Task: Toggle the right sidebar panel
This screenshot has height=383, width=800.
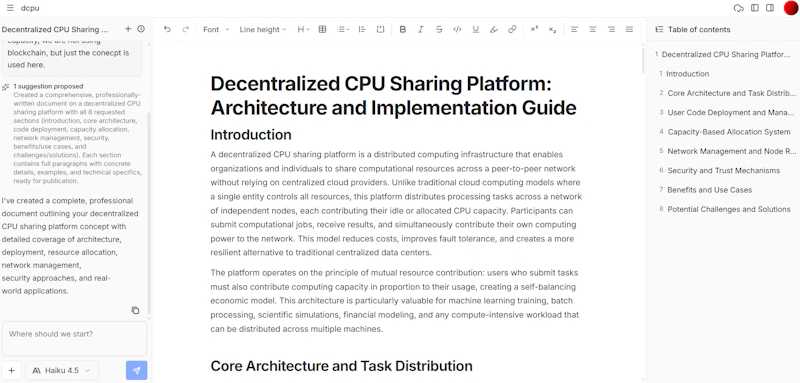Action: [x=770, y=8]
